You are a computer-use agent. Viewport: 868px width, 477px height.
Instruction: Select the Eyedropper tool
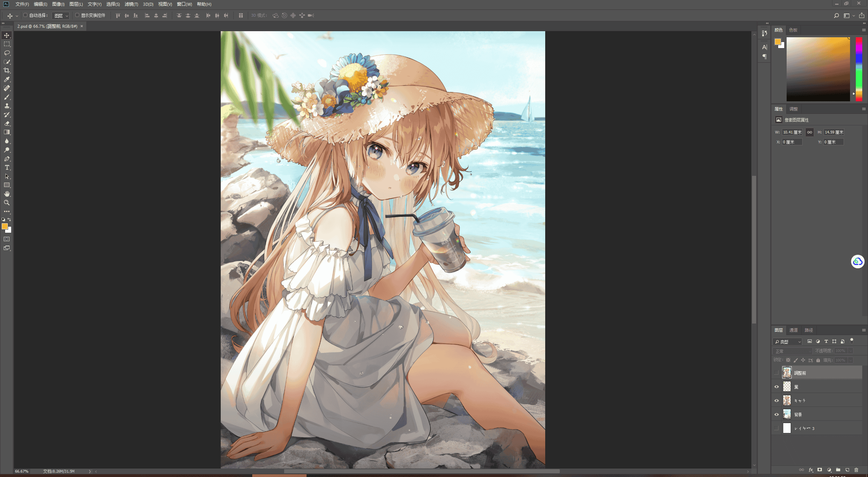(x=7, y=79)
